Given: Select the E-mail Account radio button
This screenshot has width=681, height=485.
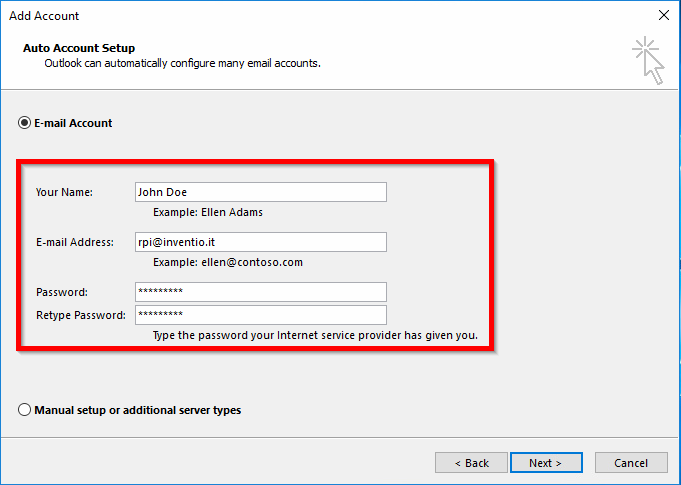Looking at the screenshot, I should click(25, 123).
